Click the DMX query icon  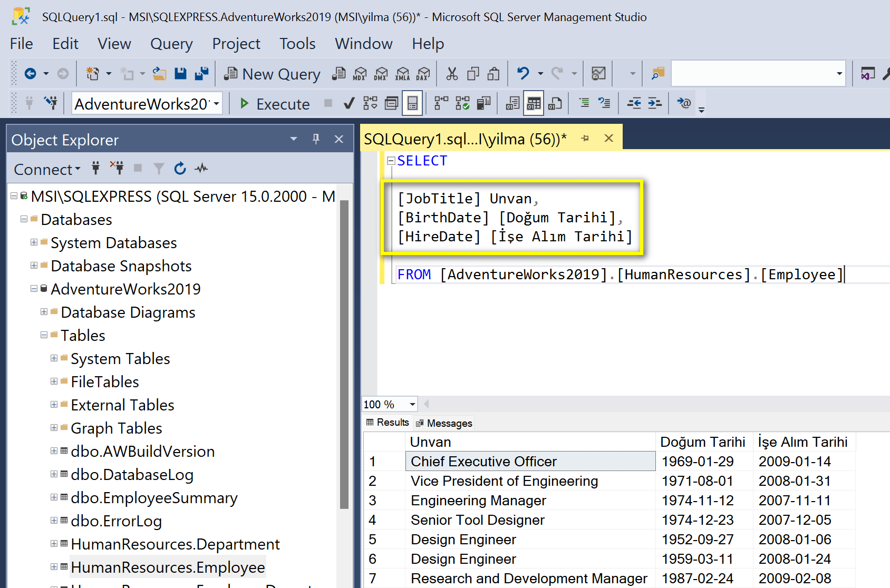click(x=381, y=74)
